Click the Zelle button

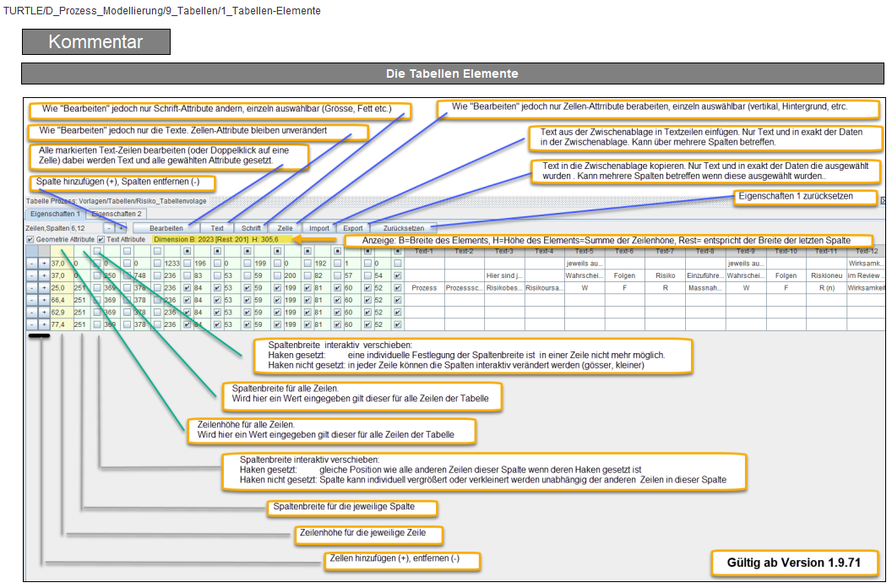[x=285, y=228]
